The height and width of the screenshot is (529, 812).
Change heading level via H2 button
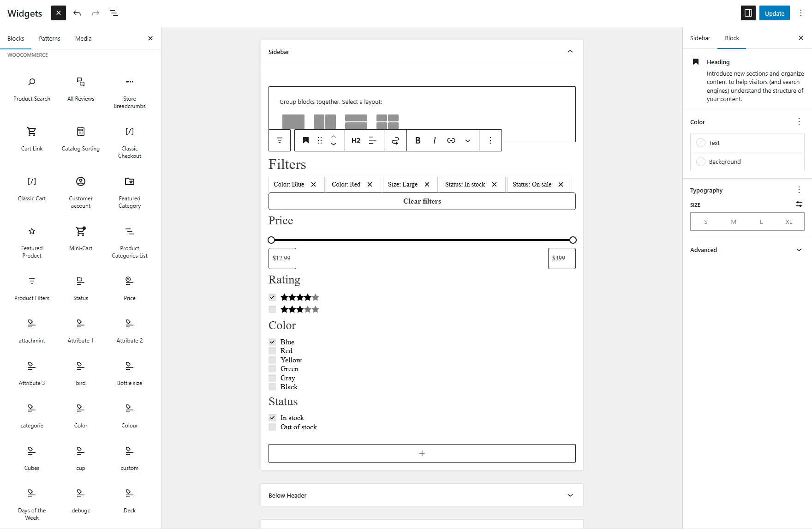(356, 140)
